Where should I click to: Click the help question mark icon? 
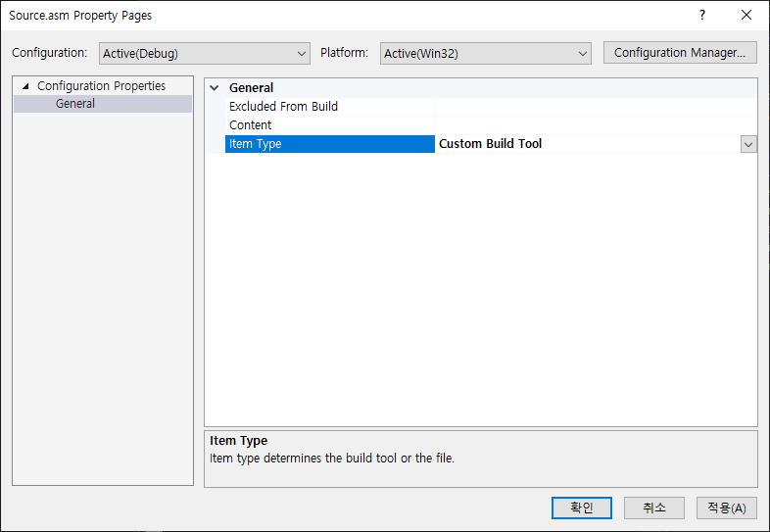(702, 16)
